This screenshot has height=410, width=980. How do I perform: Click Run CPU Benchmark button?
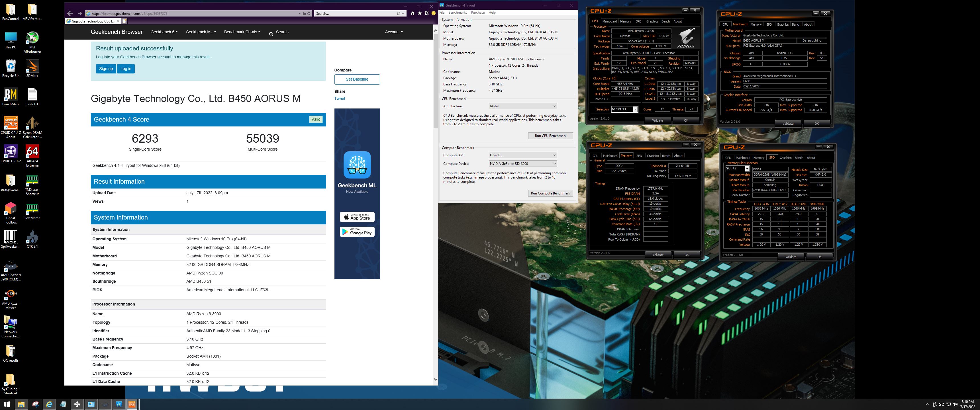coord(550,136)
